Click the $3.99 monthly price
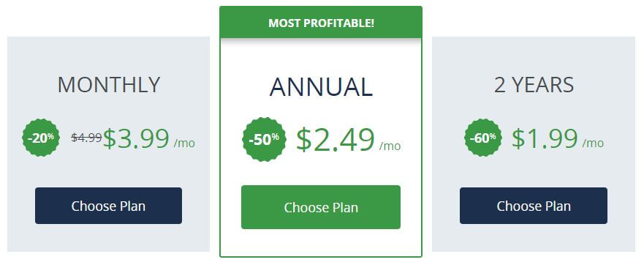Screen dimensions: 644x265 click(x=136, y=138)
